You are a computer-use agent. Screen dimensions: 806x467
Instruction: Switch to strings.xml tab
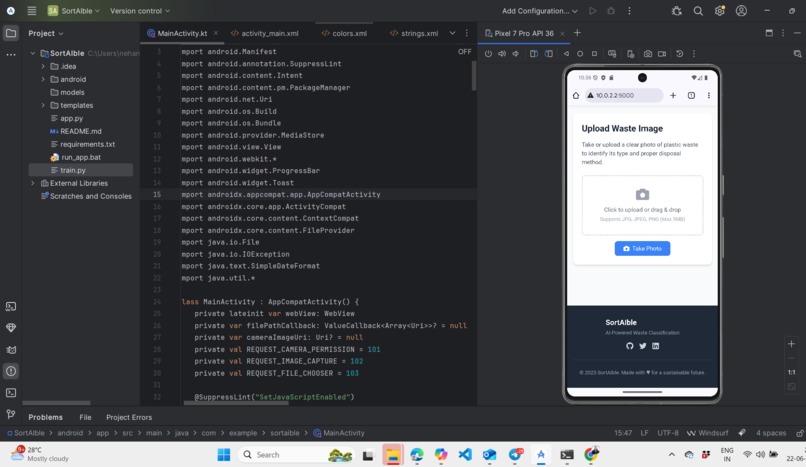(414, 33)
